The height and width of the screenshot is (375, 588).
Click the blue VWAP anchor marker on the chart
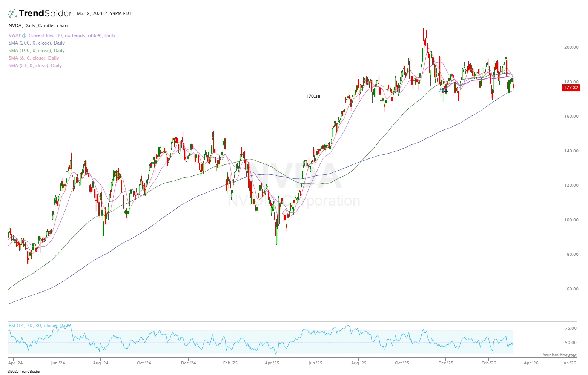tap(441, 91)
